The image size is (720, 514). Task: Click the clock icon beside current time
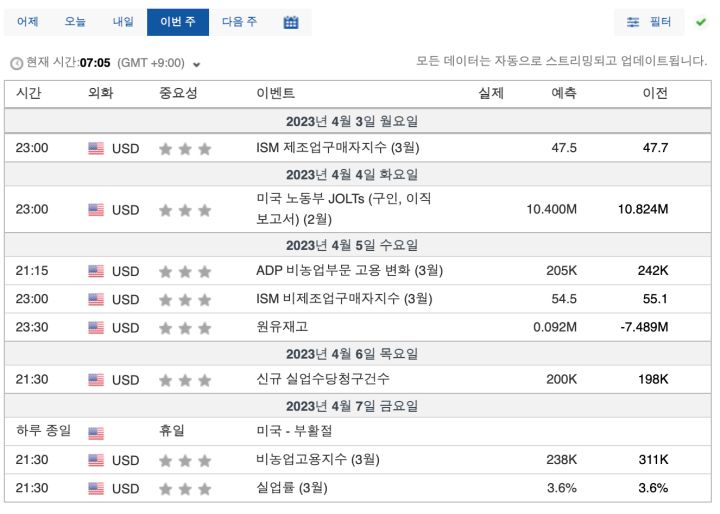point(17,63)
